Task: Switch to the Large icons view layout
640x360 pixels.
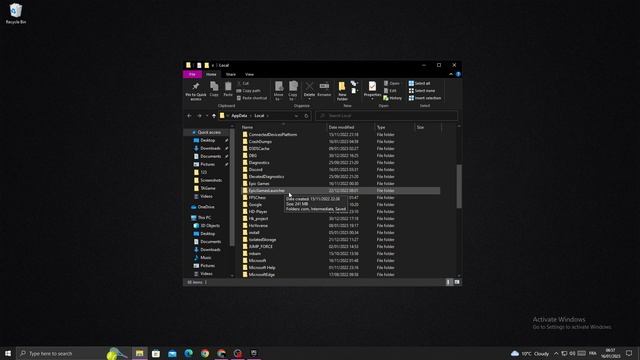Action: pyautogui.click(x=457, y=282)
